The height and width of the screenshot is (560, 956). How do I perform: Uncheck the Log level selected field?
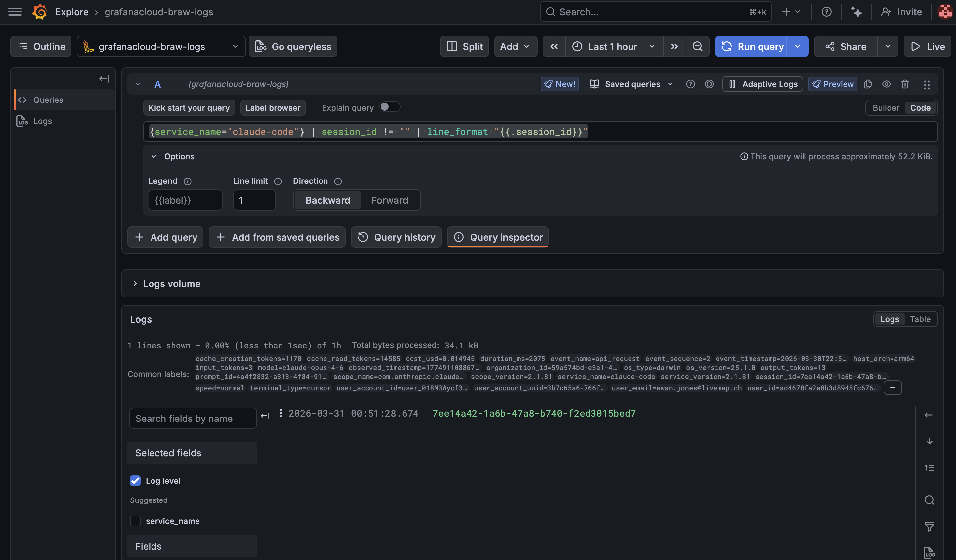click(135, 480)
